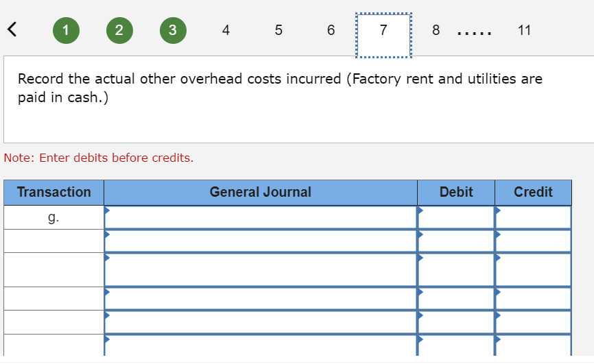The height and width of the screenshot is (364, 594).
Task: Open the fourth row General Journal dropdown
Action: [x=261, y=298]
